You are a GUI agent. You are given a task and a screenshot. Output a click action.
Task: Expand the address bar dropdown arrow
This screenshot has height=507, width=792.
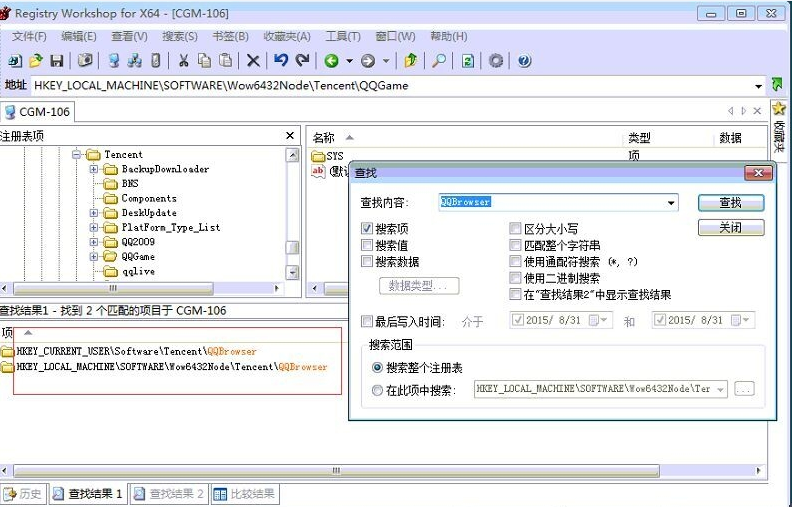click(x=759, y=86)
